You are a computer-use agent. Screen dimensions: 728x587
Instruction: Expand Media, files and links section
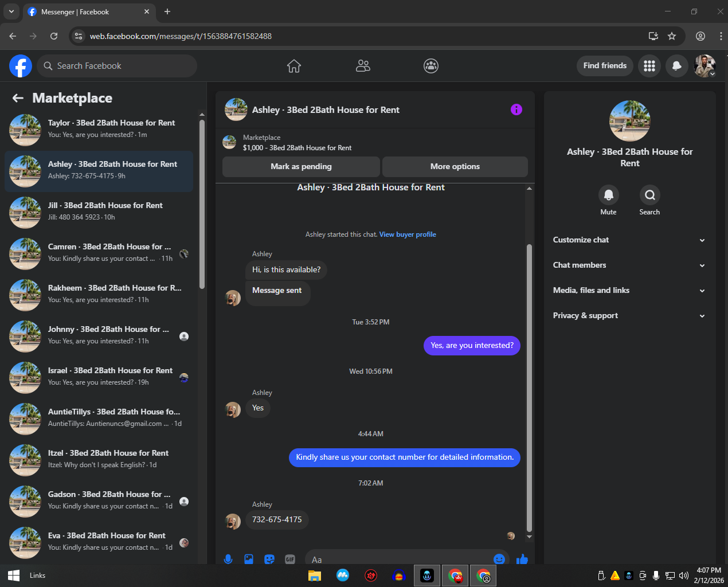coord(629,291)
